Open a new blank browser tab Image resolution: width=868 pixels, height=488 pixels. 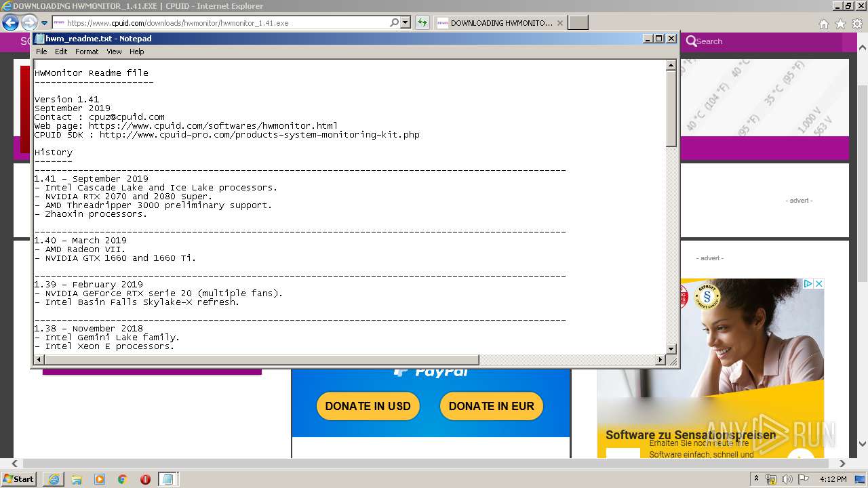[x=578, y=22]
